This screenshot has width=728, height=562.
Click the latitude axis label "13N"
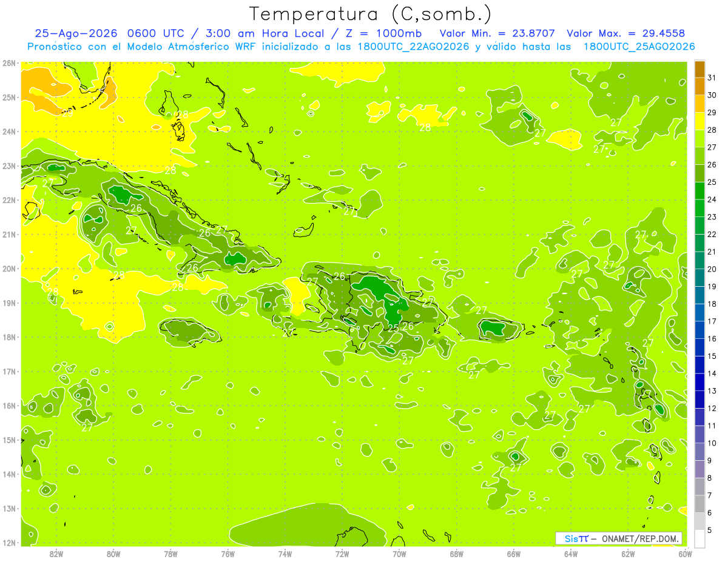tap(8, 509)
